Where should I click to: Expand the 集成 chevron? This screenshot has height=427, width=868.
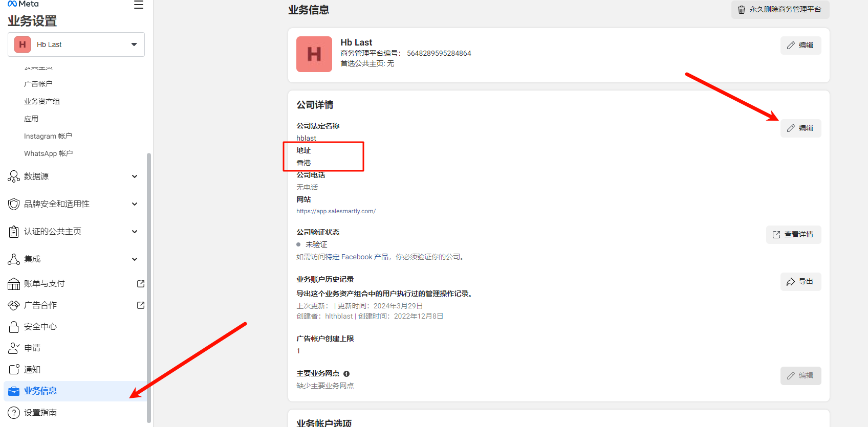tap(135, 259)
